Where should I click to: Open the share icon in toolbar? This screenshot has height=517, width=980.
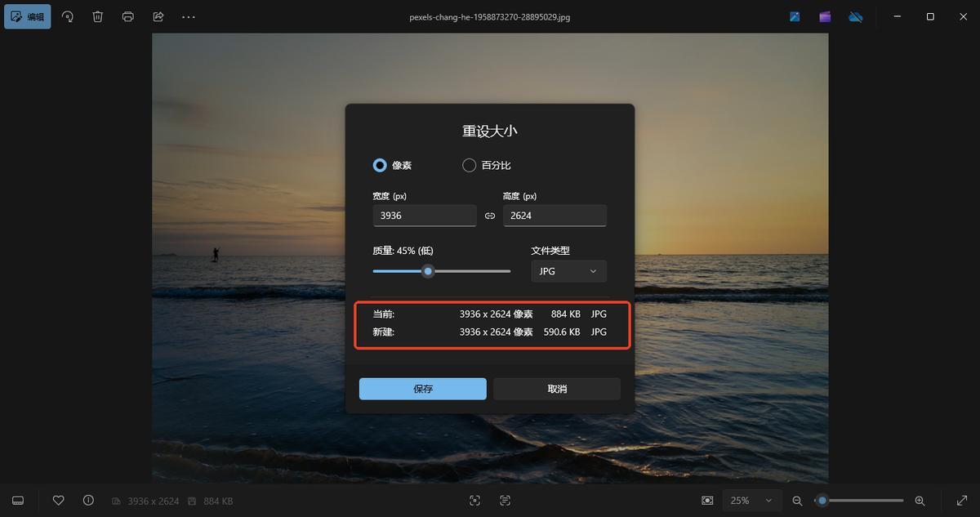pyautogui.click(x=158, y=16)
